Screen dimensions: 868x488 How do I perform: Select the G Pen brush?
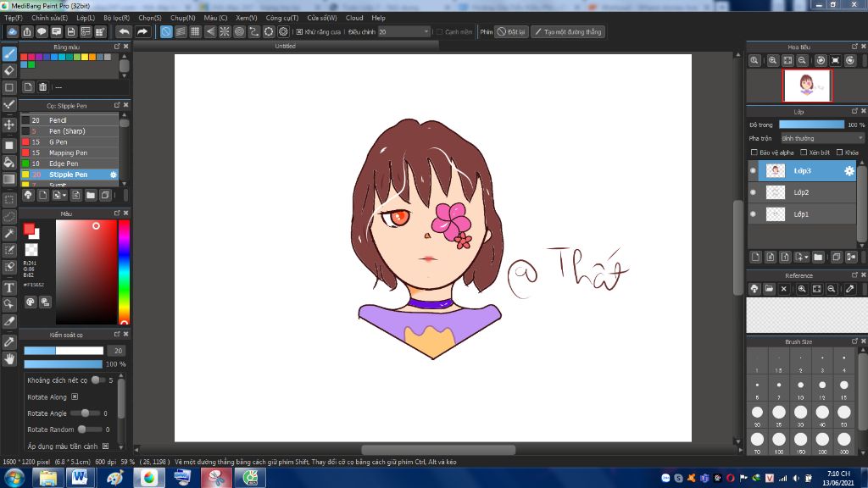click(x=70, y=142)
